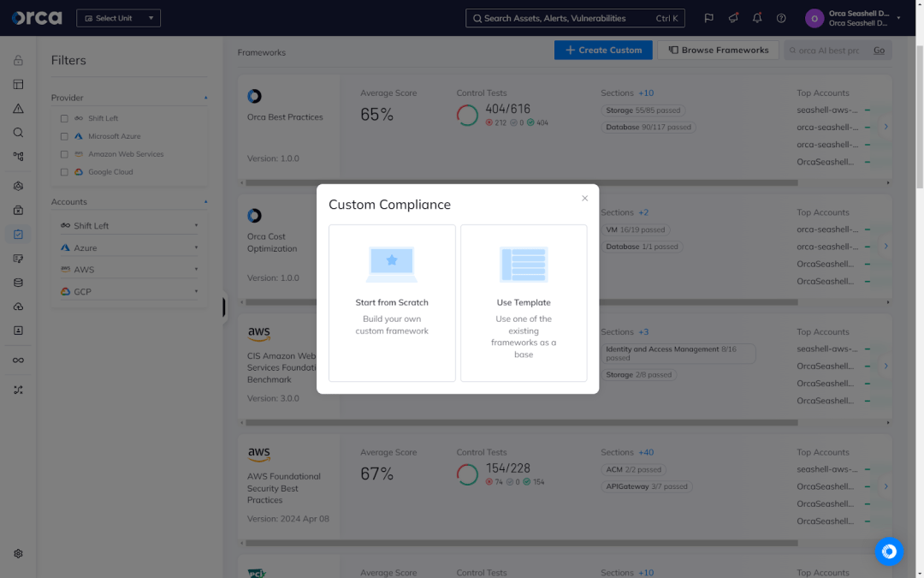The width and height of the screenshot is (924, 578).
Task: Click the Orca logo in header
Action: tap(37, 18)
